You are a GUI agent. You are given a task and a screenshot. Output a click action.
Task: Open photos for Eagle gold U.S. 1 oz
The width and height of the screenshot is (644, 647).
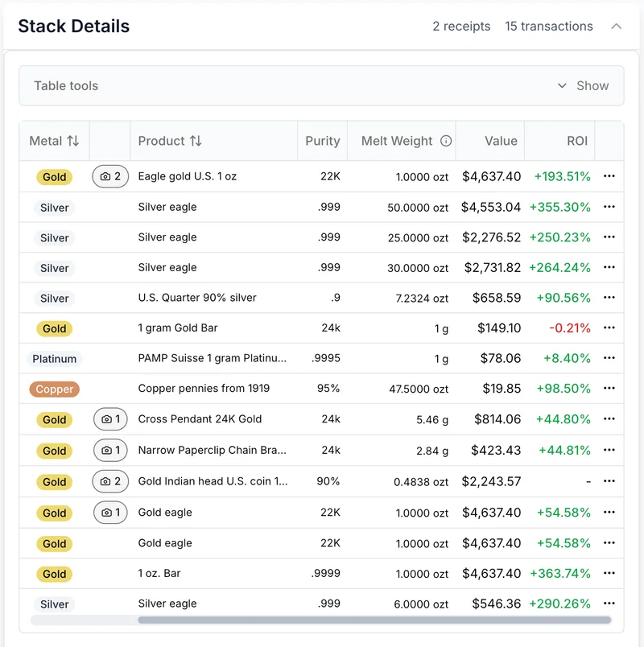click(110, 176)
